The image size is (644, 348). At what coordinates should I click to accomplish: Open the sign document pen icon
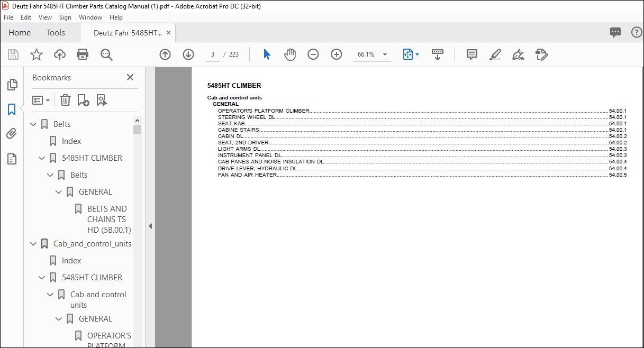(x=519, y=54)
